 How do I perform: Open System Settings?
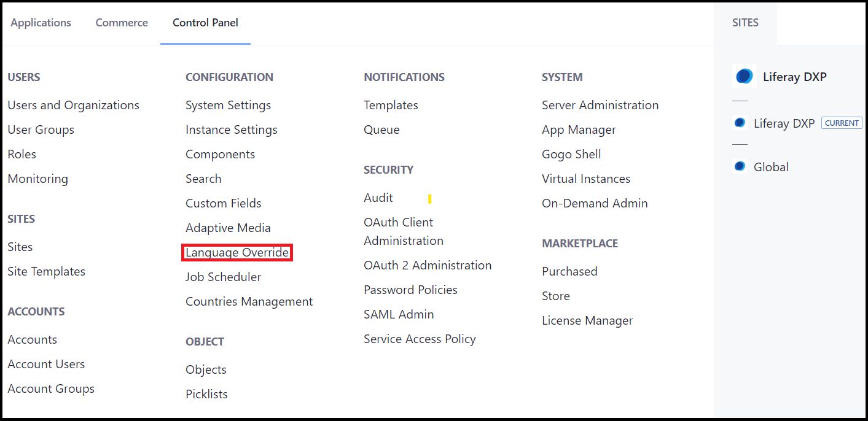[228, 105]
